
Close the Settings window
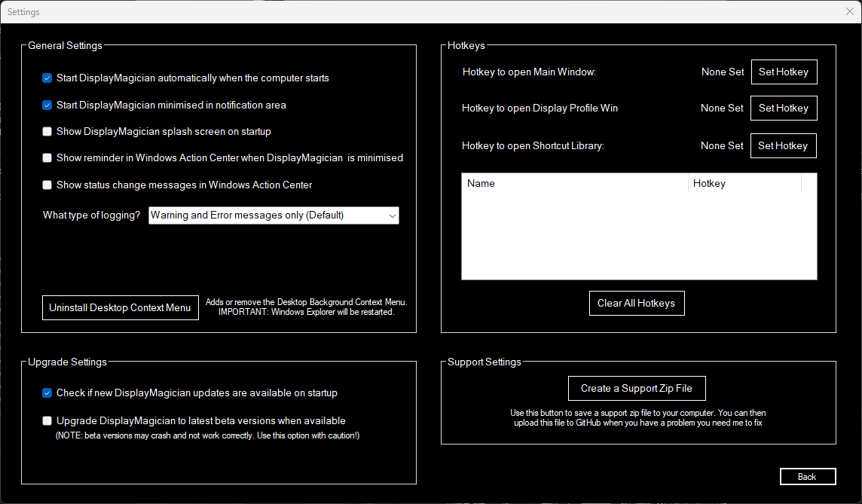[849, 11]
